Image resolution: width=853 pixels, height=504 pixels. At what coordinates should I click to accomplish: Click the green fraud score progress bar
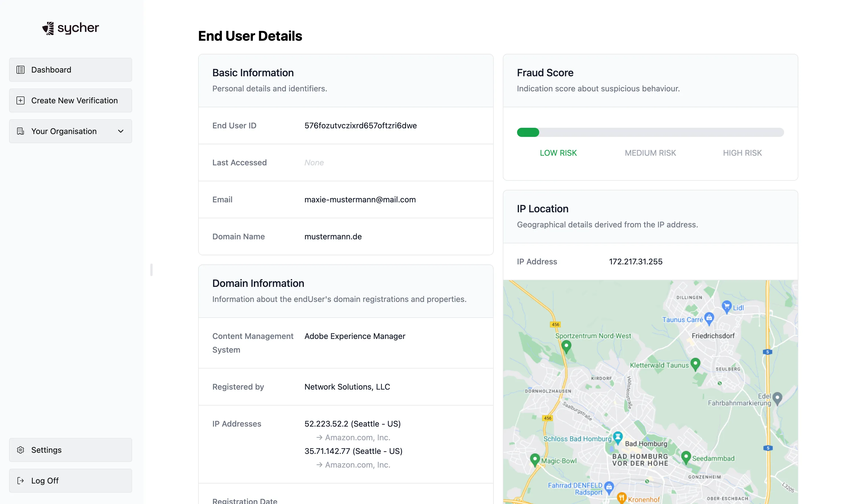click(528, 132)
